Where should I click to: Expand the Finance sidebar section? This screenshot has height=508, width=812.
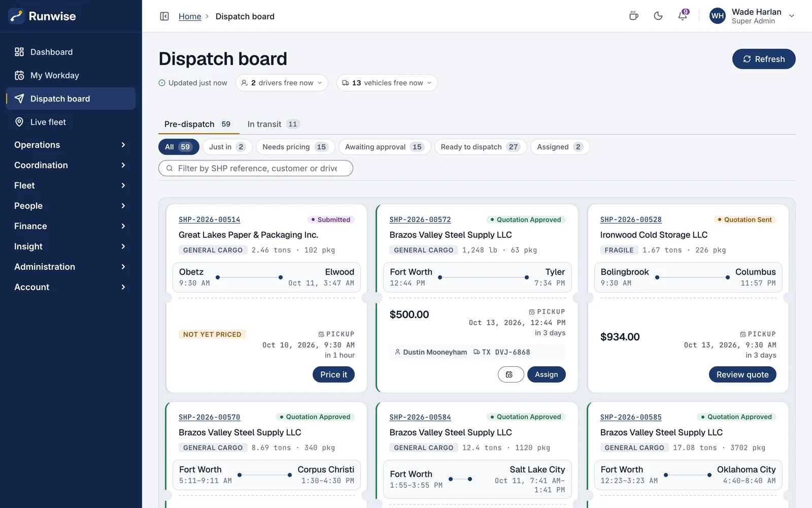[x=71, y=226]
